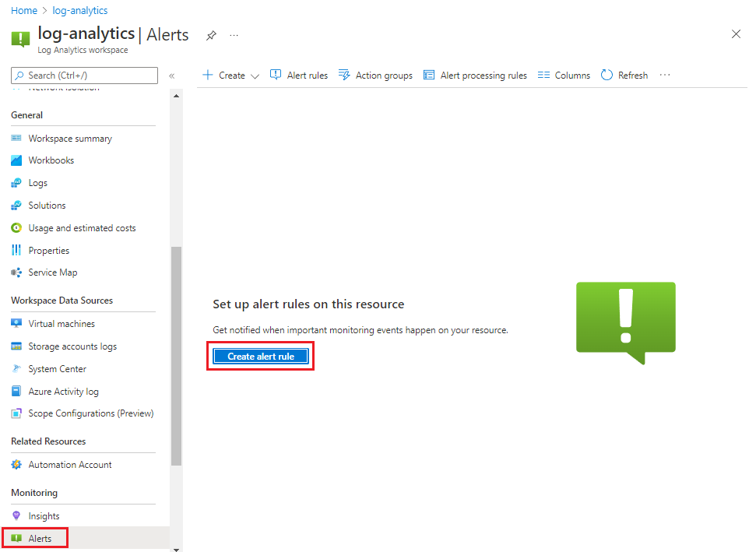Close the Alerts blade with X
Image resolution: width=756 pixels, height=552 pixels.
(x=736, y=33)
